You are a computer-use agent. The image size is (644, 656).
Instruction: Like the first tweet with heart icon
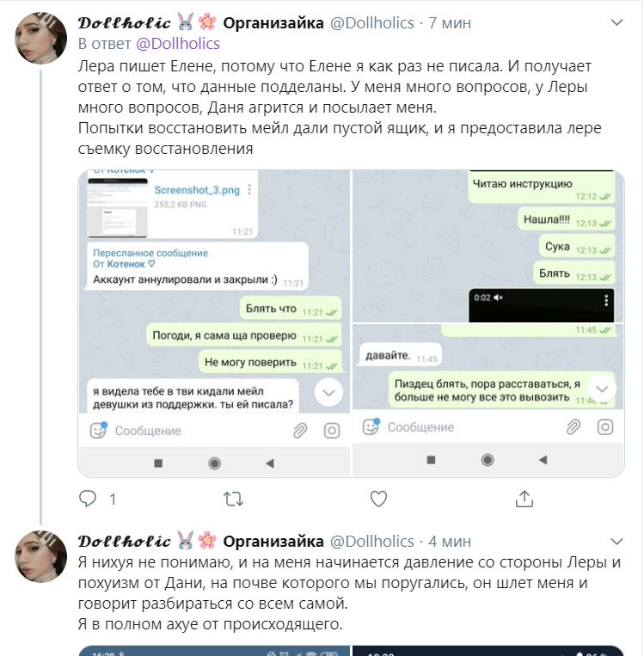(378, 499)
